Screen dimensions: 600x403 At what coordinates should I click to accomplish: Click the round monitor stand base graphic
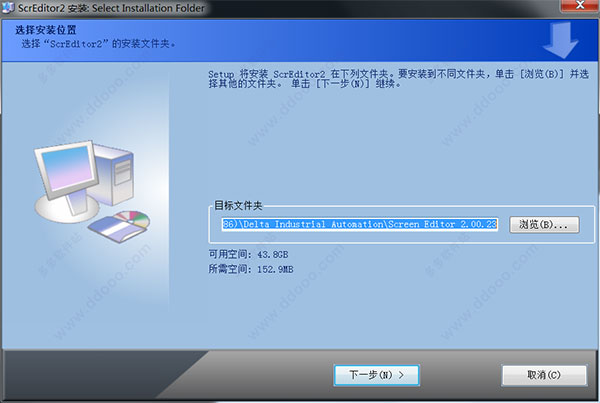tap(67, 209)
